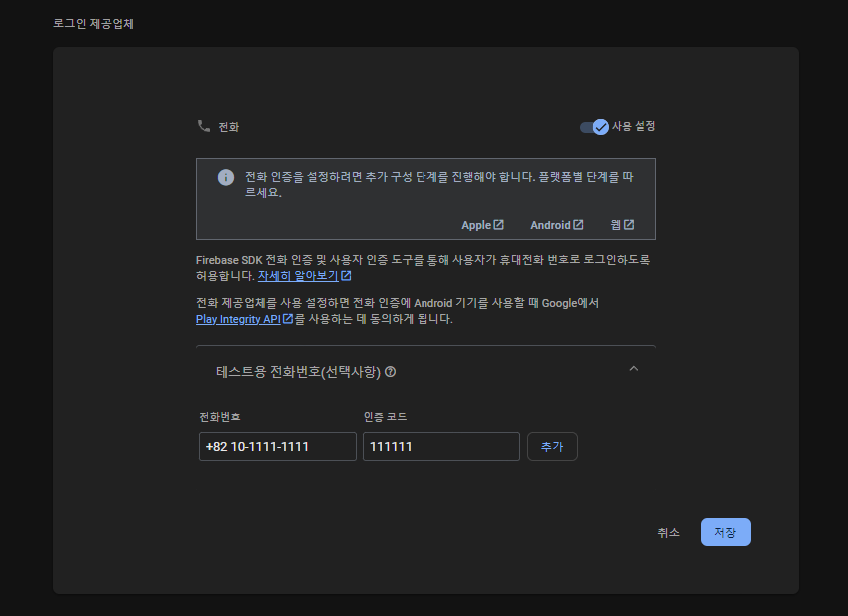
Task: Open the Apple setup guide link
Action: coord(482,225)
